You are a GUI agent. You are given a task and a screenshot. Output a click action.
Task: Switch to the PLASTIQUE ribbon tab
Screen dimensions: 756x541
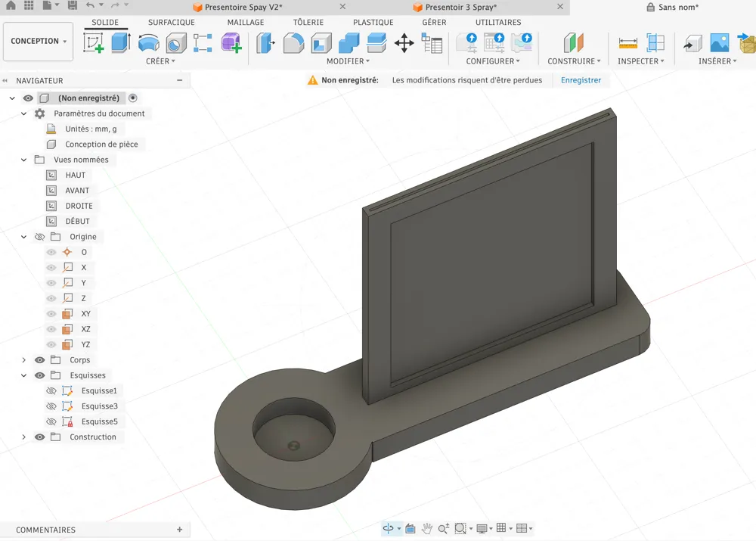pyautogui.click(x=373, y=22)
